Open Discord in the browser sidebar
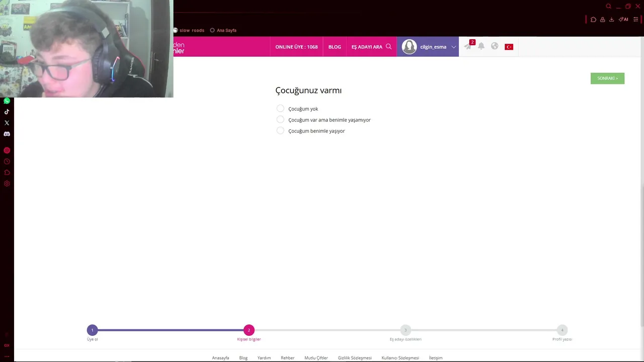 (7, 134)
